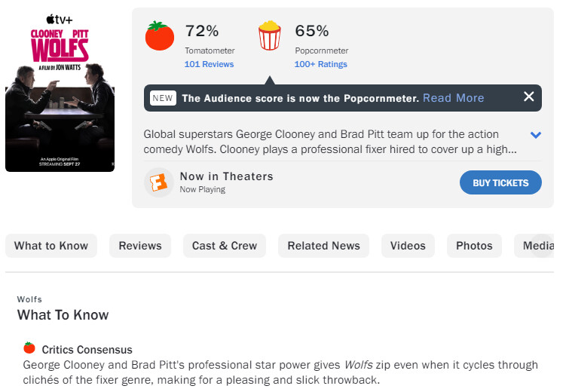Select the Cast & Crew tab
The width and height of the screenshot is (566, 392).
click(225, 246)
